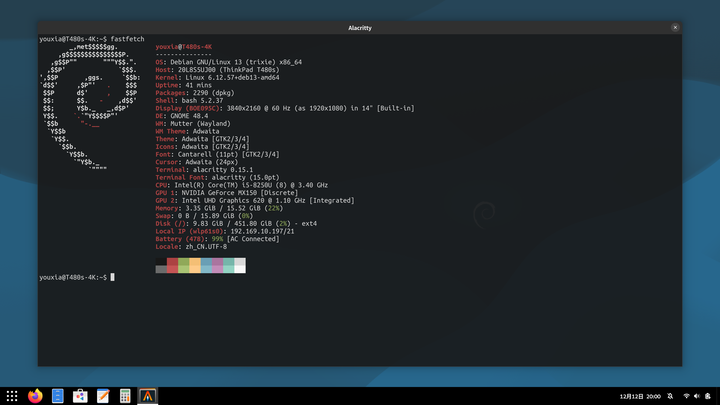
Task: Click the green block in the color palette
Action: 184,265
